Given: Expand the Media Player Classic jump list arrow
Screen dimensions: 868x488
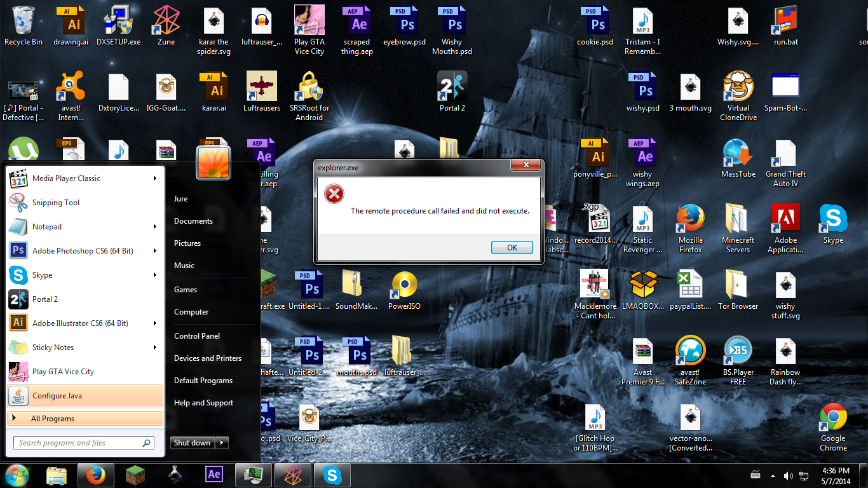Looking at the screenshot, I should click(x=155, y=179).
